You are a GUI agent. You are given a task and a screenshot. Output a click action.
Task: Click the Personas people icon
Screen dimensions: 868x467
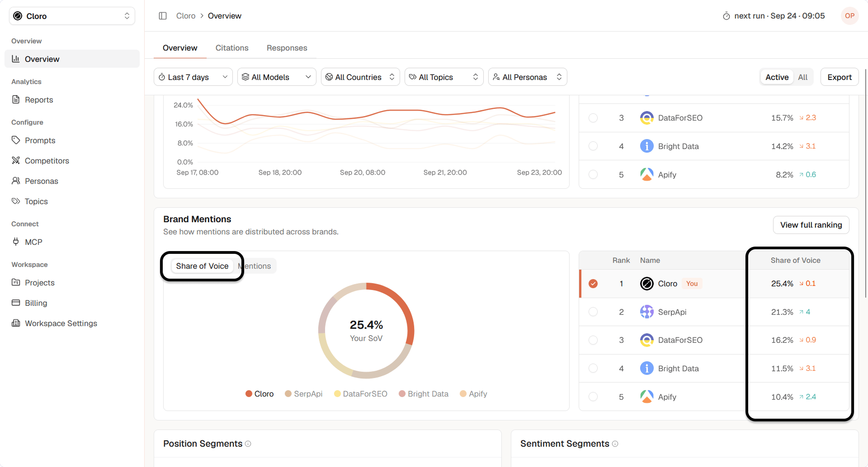(16, 181)
